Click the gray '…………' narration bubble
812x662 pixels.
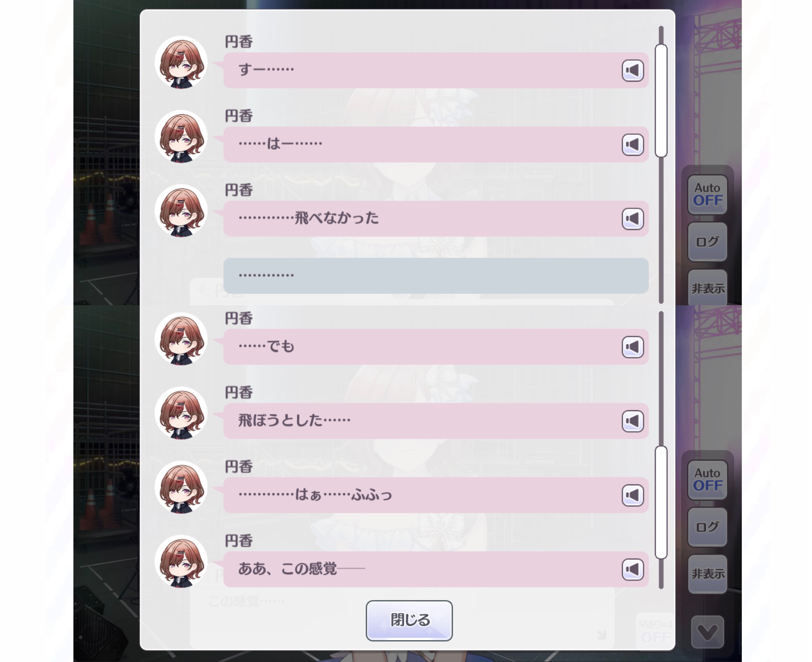tap(436, 276)
